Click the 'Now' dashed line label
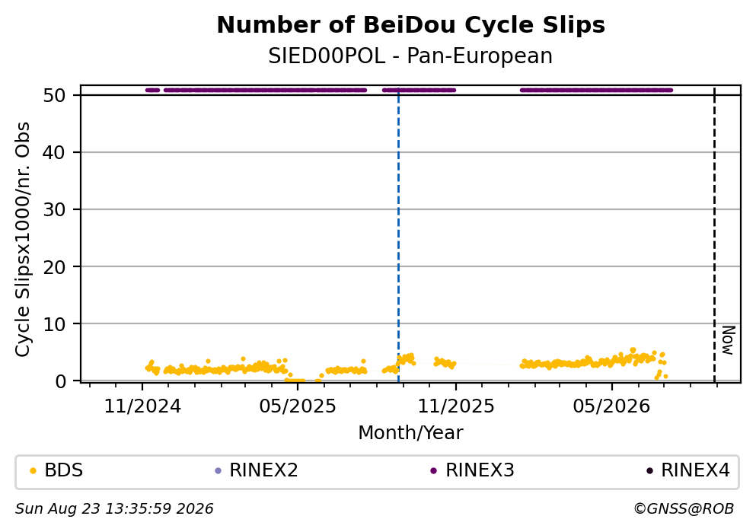 [728, 340]
